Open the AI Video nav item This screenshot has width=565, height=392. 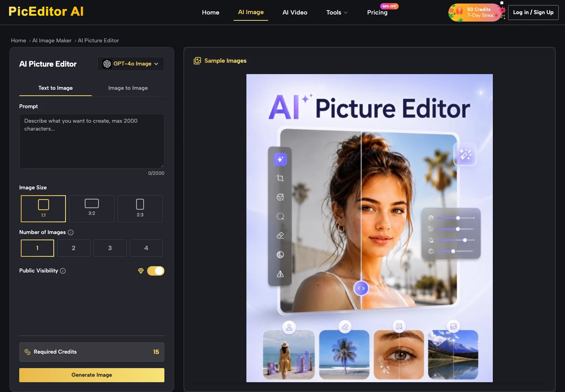point(295,13)
